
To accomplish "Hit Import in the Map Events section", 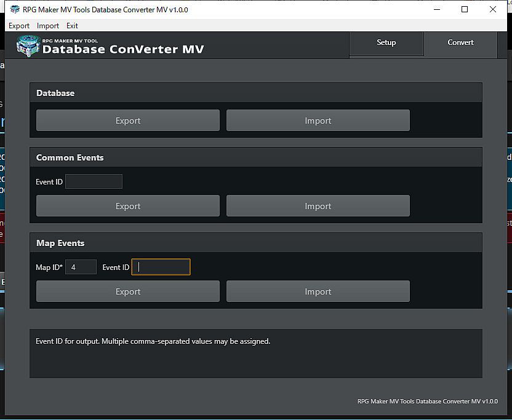I will 318,291.
